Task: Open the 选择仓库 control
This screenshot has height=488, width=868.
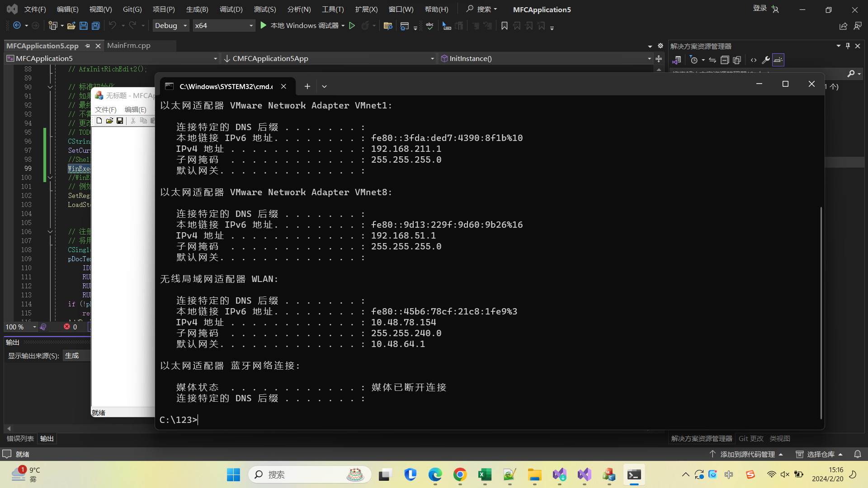Action: click(818, 454)
